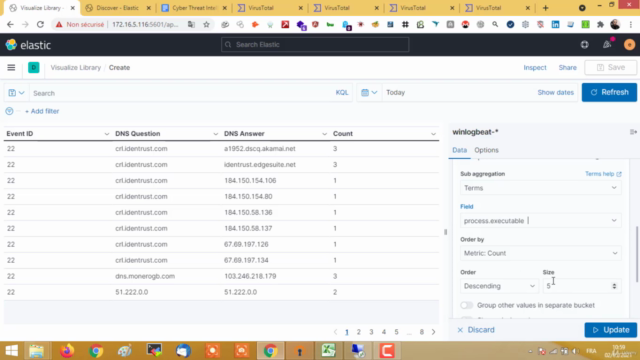Open Windows Start menu
The width and height of the screenshot is (640, 360).
click(11, 351)
